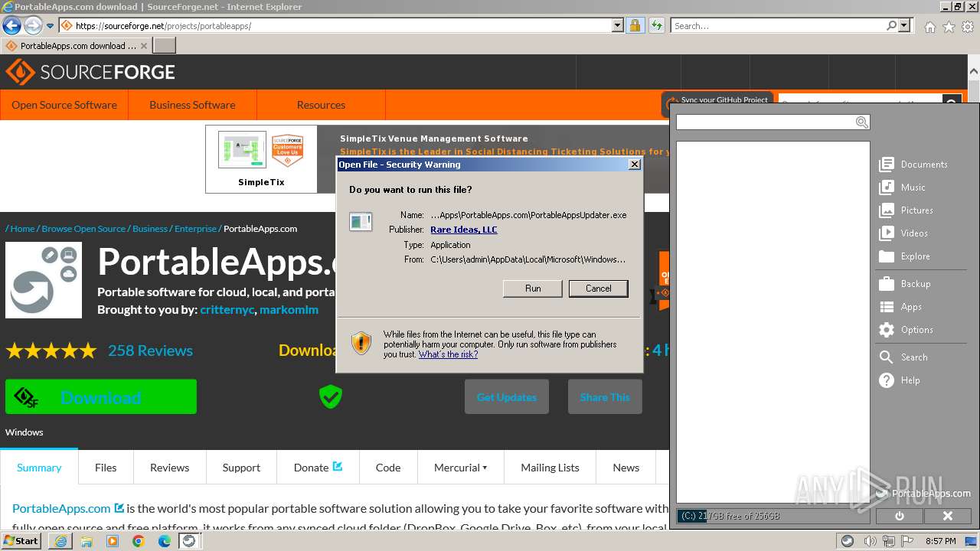
Task: Click the security lock icon in address bar
Action: pos(635,25)
